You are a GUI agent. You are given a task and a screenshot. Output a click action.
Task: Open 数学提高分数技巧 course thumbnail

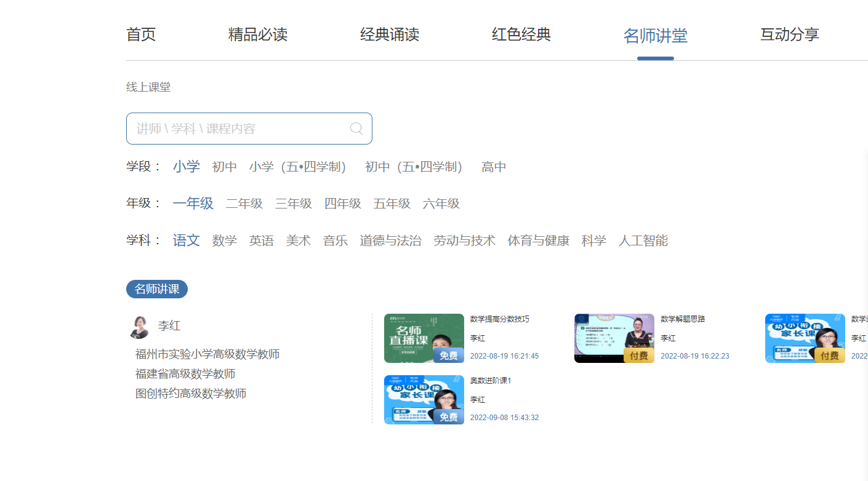[424, 338]
